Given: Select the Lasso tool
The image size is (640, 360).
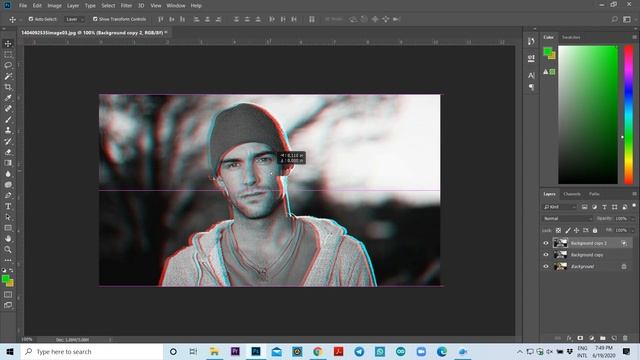Looking at the screenshot, I should 8,65.
